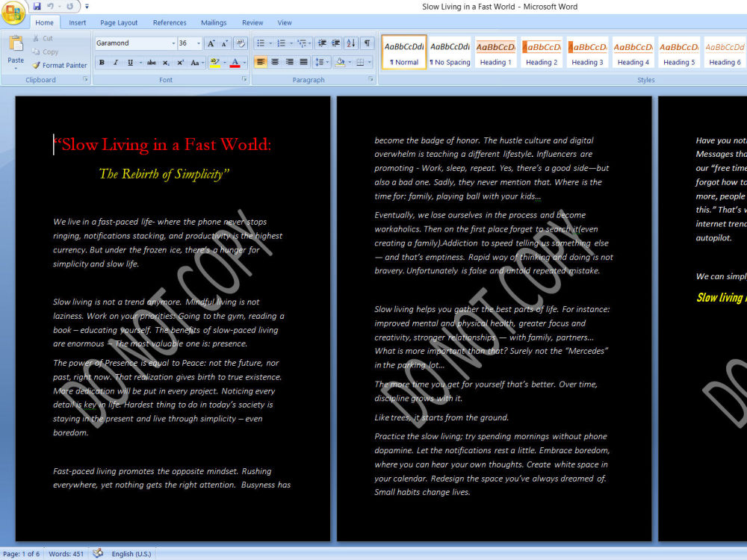Open the Review tab
Screen dimensions: 747x560
[252, 22]
